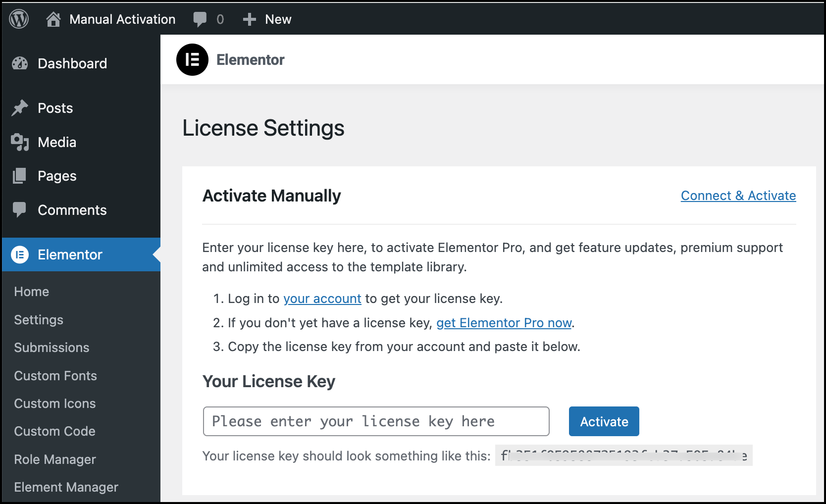Screen dimensions: 826x504
Task: Select Element Manager in sidebar
Action: (66, 487)
